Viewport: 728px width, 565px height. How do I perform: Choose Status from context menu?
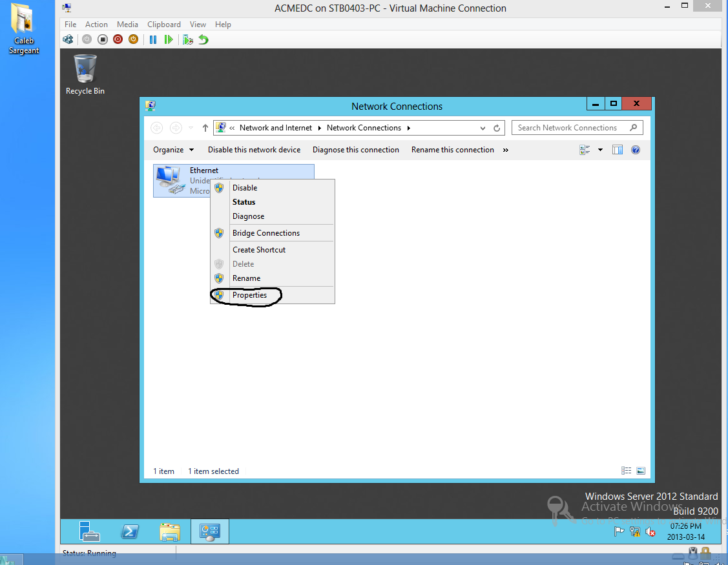273,202
